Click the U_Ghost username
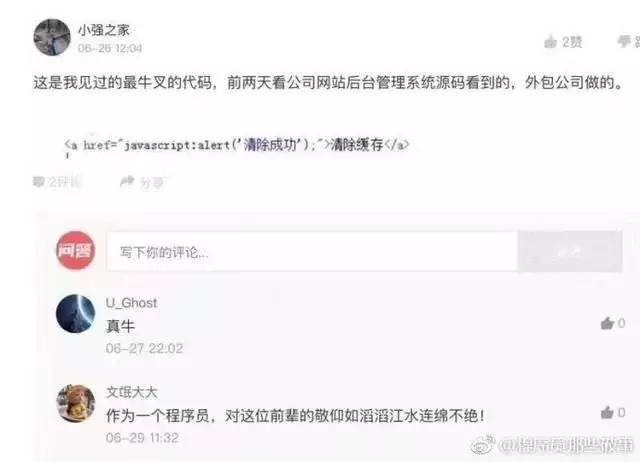640x462 pixels. point(131,303)
